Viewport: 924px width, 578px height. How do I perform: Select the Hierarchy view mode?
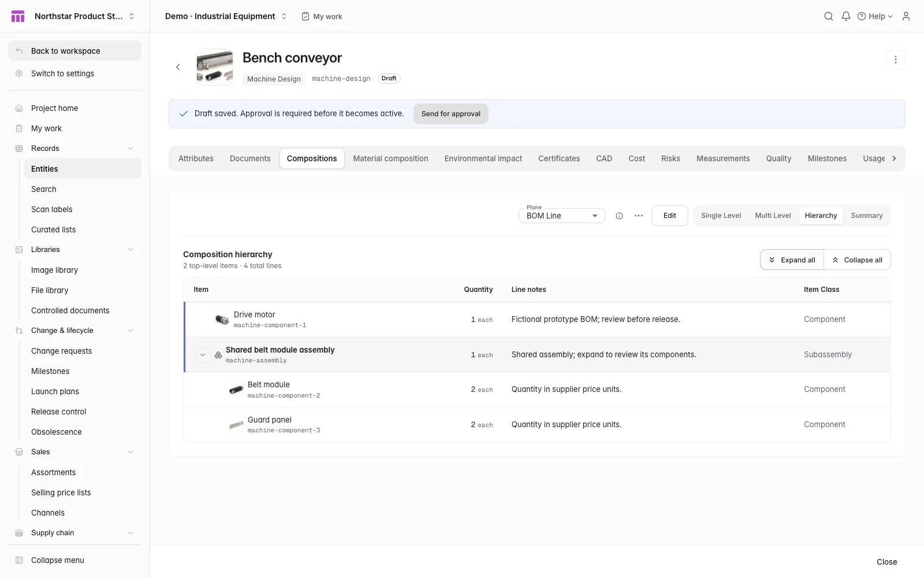[821, 216]
